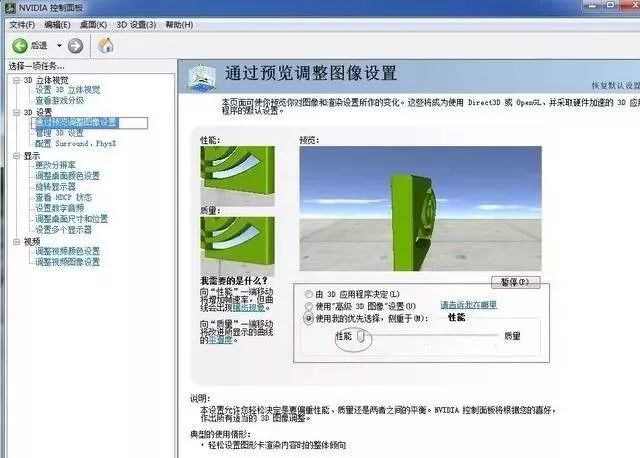The image size is (640, 458).
Task: Click the 请告诉我在哪里 link
Action: point(469,305)
